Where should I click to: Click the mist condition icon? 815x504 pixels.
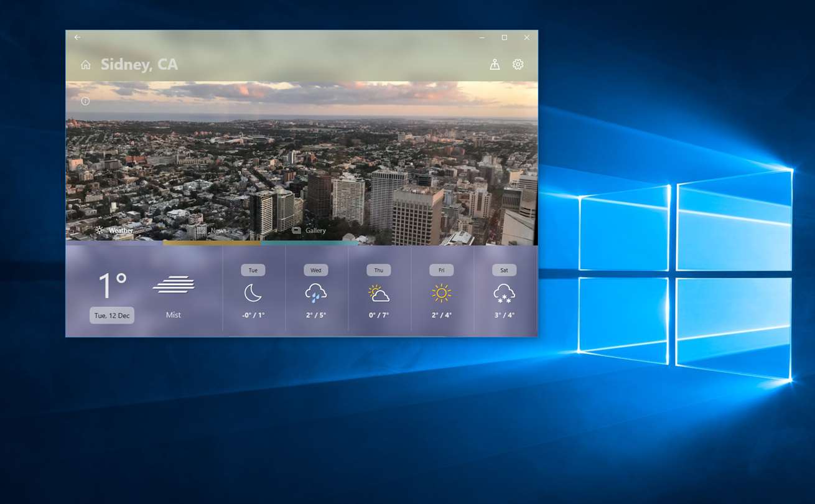(174, 285)
